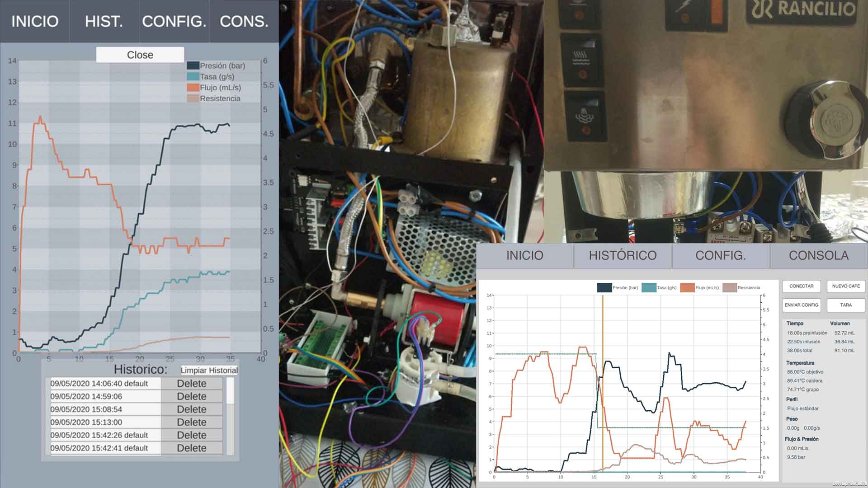Toggle Tasa (g/s) series in right chart legend
This screenshot has width=868, height=488.
pos(649,288)
